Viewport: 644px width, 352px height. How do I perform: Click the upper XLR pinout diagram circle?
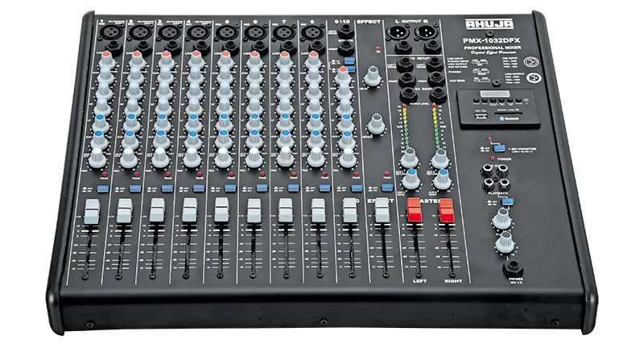coord(531,61)
